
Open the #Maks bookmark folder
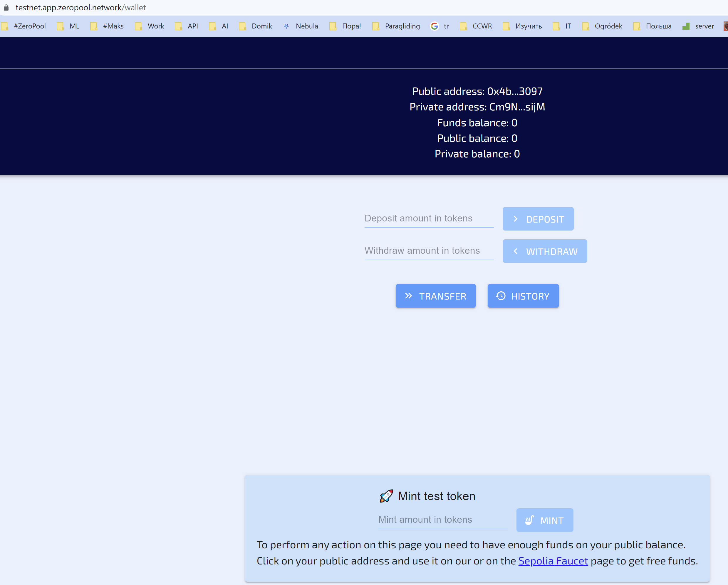point(107,26)
